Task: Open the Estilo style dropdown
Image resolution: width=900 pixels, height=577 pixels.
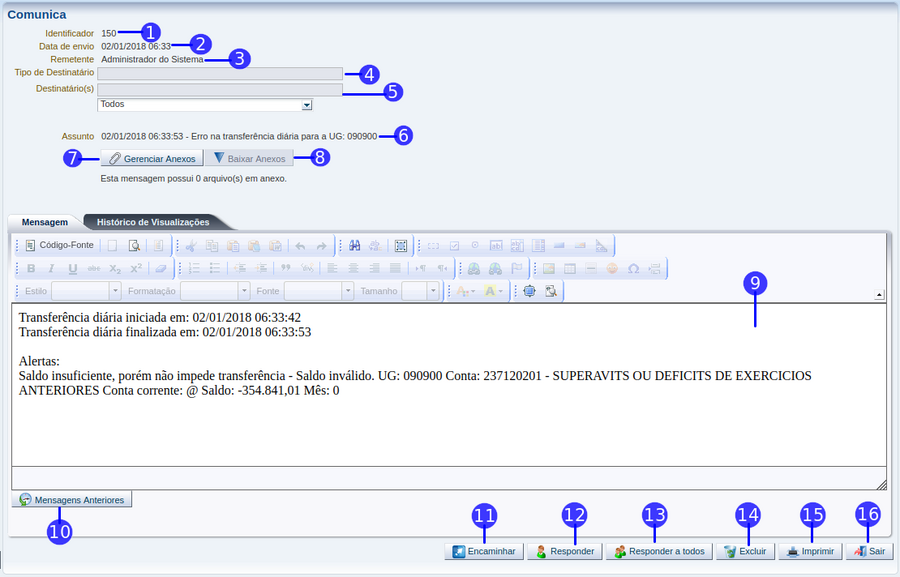Action: coord(86,291)
